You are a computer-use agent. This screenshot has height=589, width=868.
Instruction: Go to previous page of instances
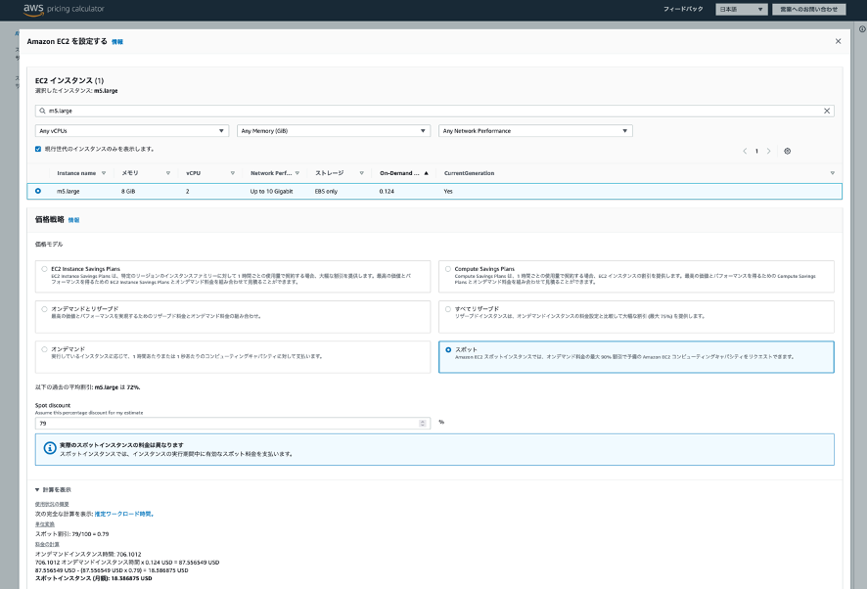(x=745, y=151)
